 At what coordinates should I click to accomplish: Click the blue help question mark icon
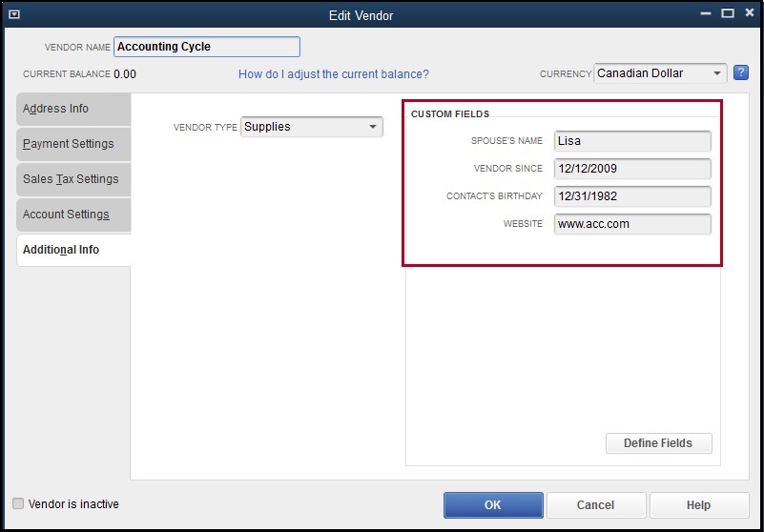tap(740, 73)
